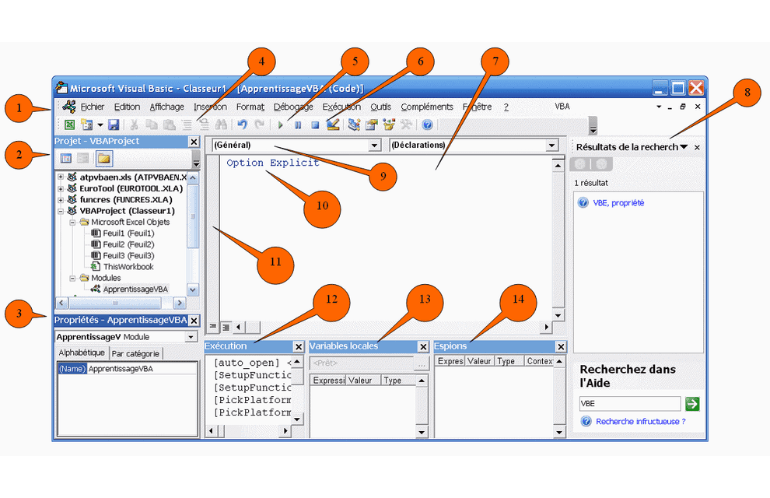This screenshot has height=498, width=770.
Task: Switch to Procedure View at code pane bottom
Action: (x=213, y=327)
